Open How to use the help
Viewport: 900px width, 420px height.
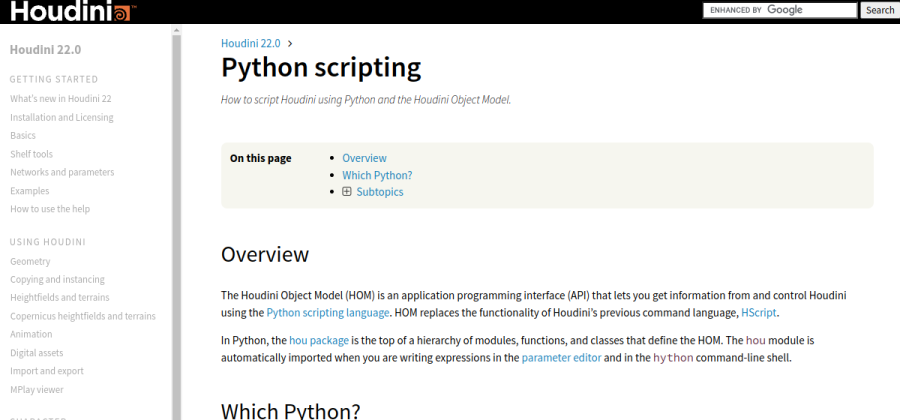click(x=50, y=209)
